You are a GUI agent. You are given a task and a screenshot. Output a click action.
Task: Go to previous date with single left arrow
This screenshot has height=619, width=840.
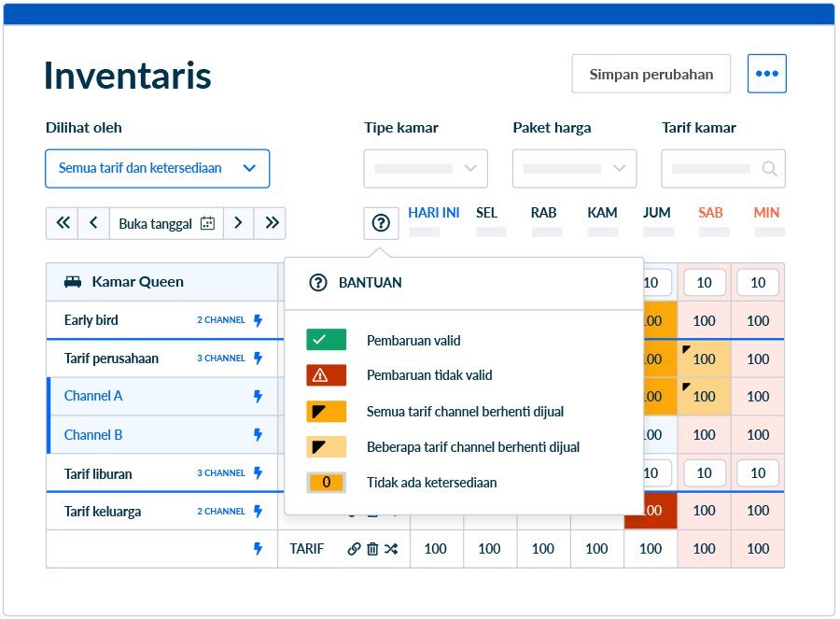click(93, 223)
